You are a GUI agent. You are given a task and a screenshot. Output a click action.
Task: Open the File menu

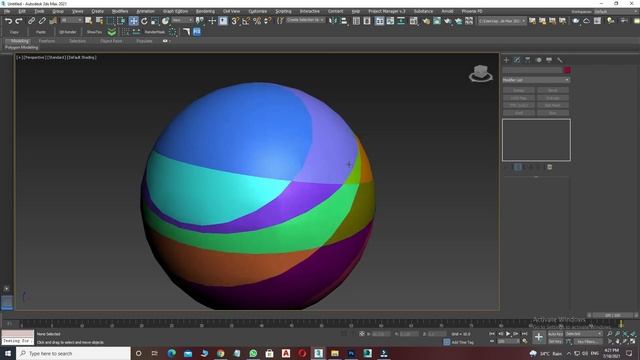[x=7, y=11]
